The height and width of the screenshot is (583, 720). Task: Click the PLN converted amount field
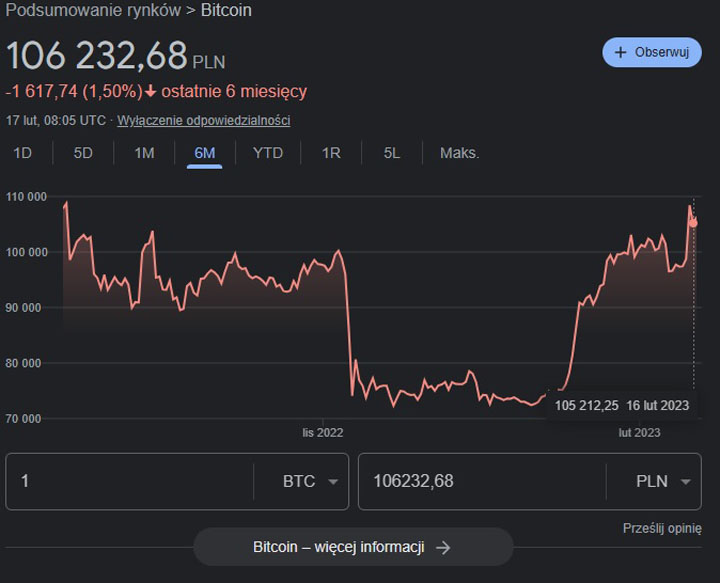tap(480, 481)
